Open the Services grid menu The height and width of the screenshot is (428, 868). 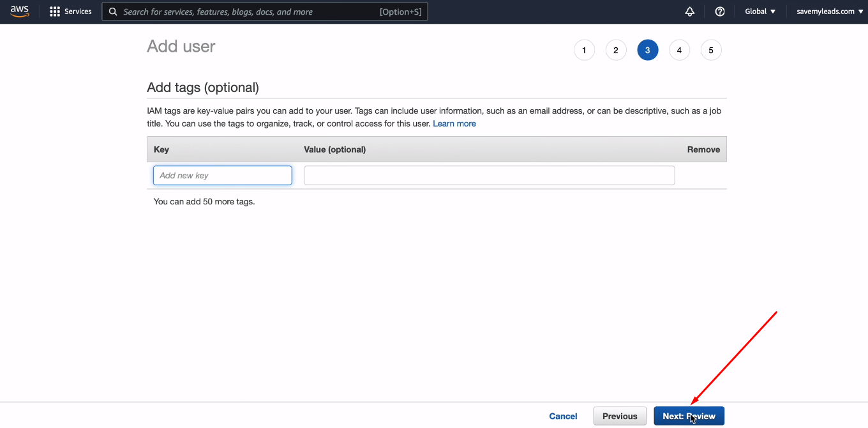pos(71,11)
